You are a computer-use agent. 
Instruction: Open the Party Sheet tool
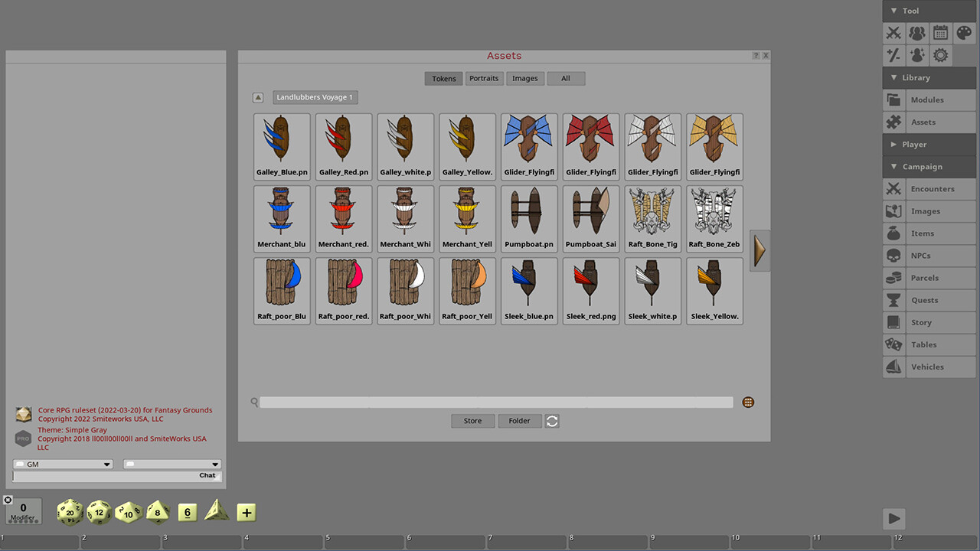pos(916,33)
